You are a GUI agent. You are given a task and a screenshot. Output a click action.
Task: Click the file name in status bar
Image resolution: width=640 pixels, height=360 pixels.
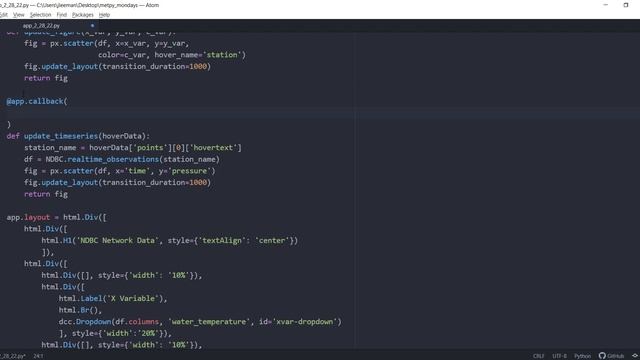pos(12,356)
